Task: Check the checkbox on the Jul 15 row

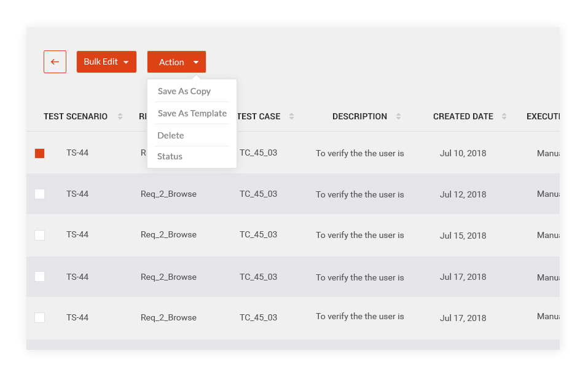Action: click(39, 234)
